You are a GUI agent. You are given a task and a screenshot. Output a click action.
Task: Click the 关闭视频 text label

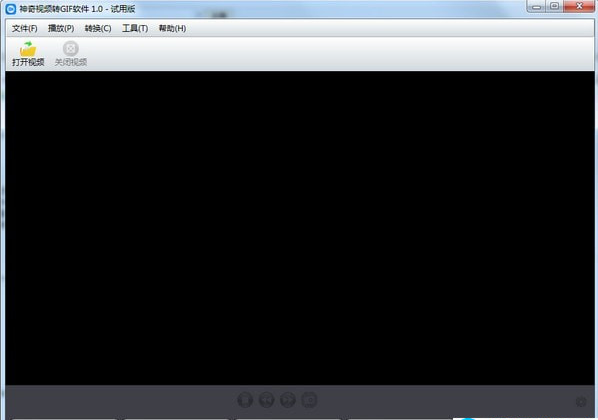coord(71,62)
